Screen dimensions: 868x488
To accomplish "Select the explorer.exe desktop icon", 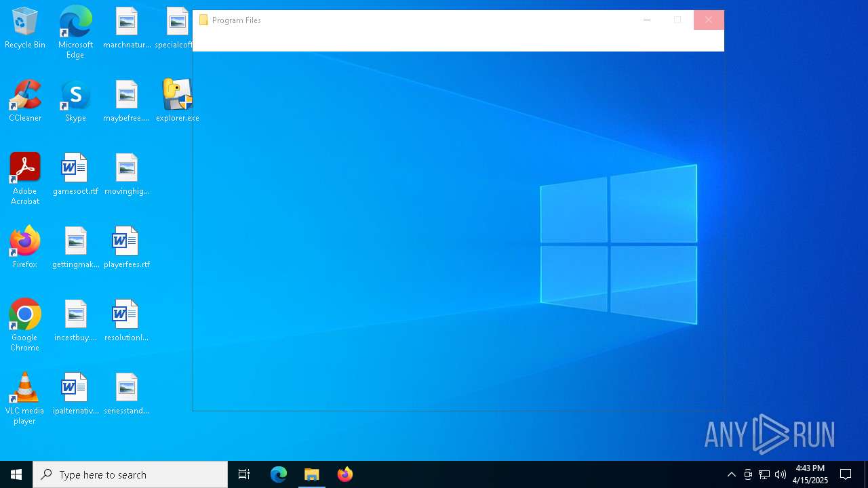I will [x=177, y=101].
